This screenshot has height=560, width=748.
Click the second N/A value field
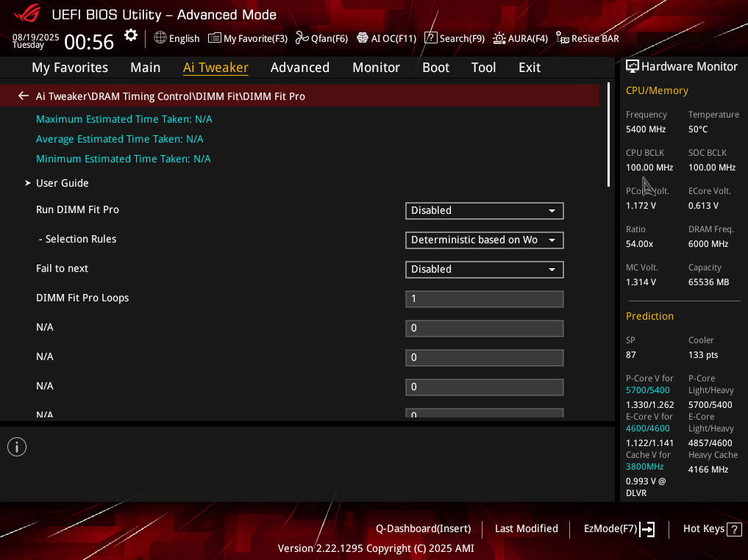[x=484, y=357]
